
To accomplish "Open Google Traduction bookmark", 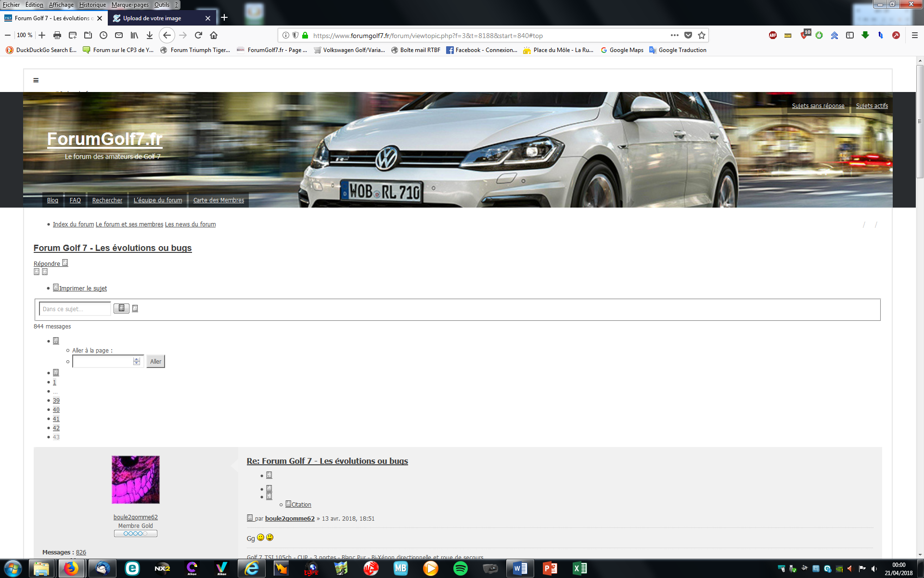I will 678,50.
